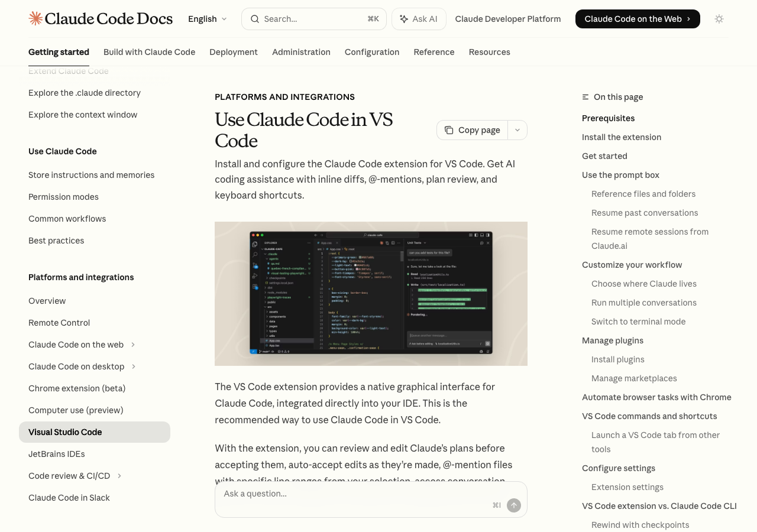The width and height of the screenshot is (757, 532).
Task: Jump to Install the extension section
Action: pos(622,137)
